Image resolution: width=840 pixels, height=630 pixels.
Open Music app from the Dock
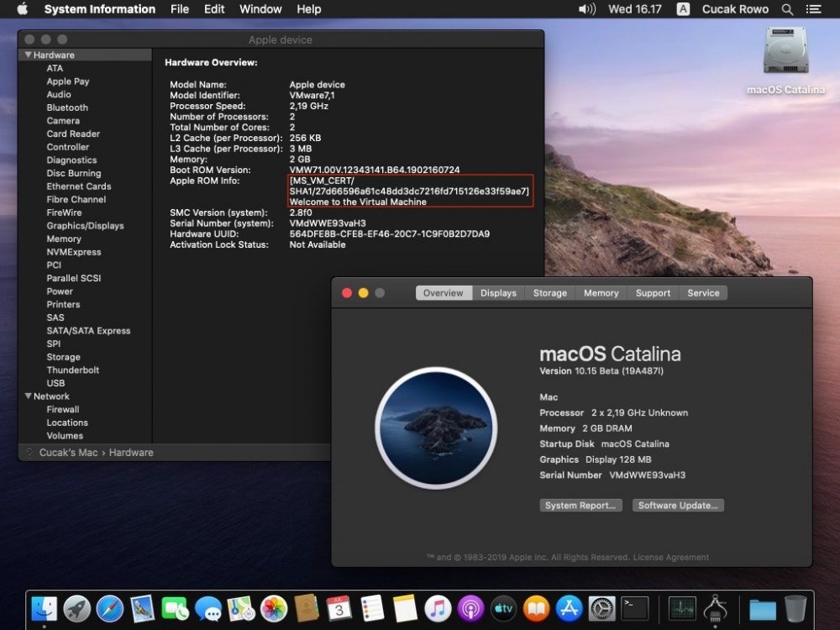click(x=438, y=609)
